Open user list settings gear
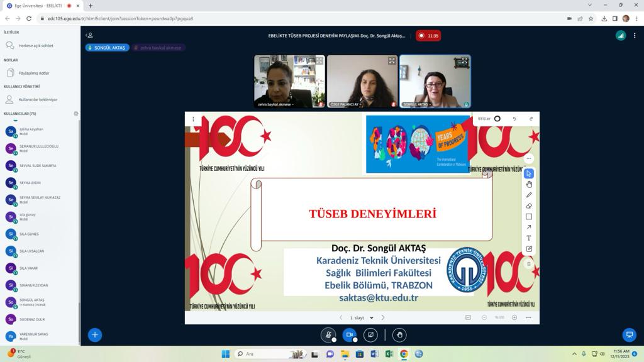644x362 pixels. click(x=76, y=114)
